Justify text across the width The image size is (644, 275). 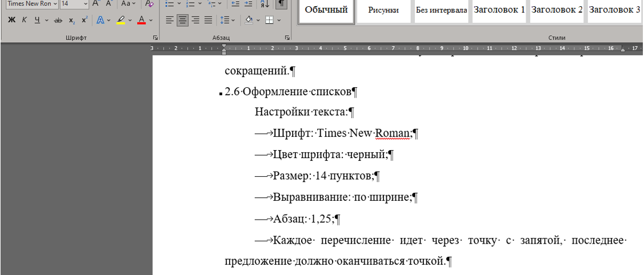208,20
